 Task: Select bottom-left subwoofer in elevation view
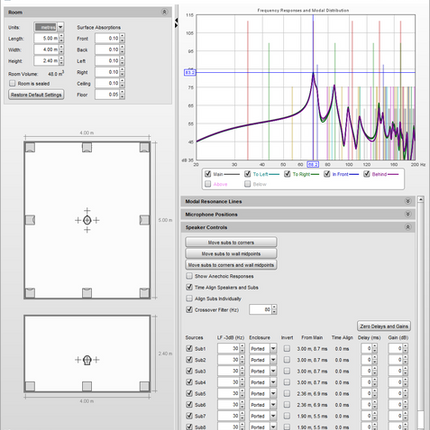coord(30,386)
